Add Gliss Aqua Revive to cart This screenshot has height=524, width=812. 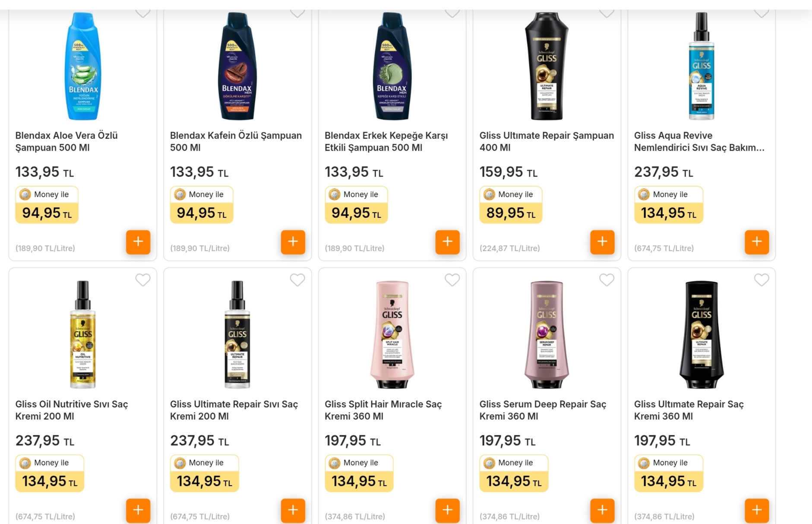757,242
